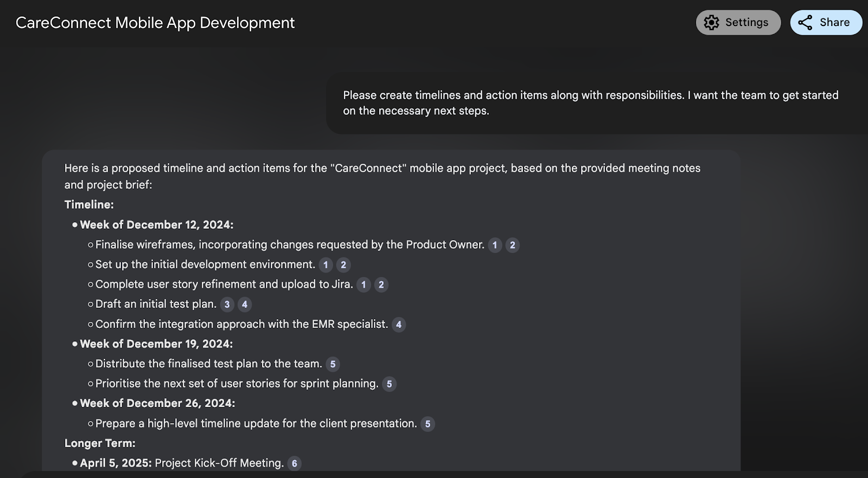Click the user prompt message bubble
868x478 pixels.
click(x=590, y=103)
